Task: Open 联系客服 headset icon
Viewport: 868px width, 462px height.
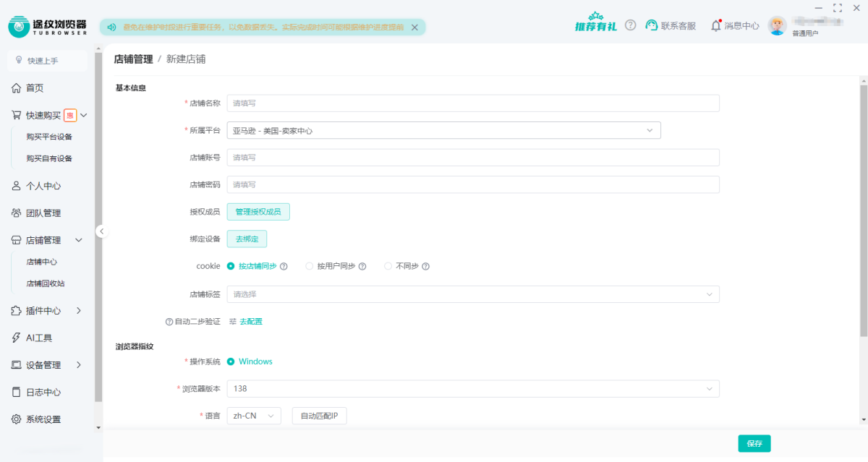Action: point(652,25)
